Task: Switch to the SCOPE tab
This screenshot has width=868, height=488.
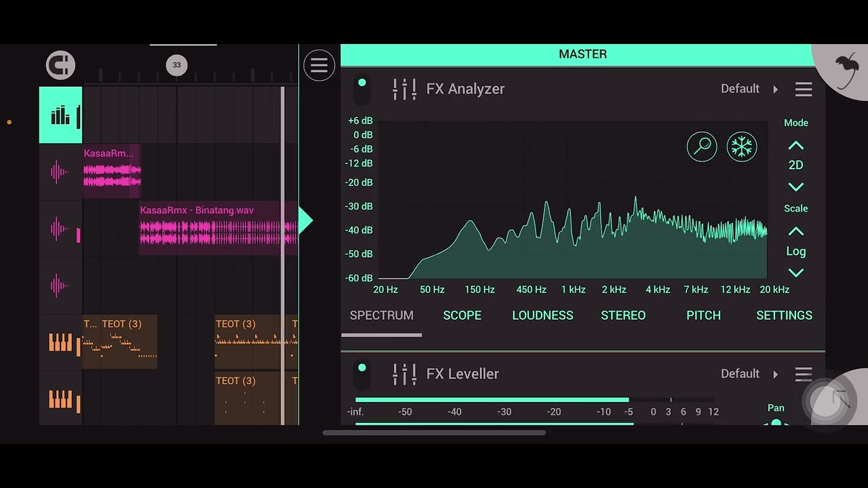Action: (x=462, y=315)
